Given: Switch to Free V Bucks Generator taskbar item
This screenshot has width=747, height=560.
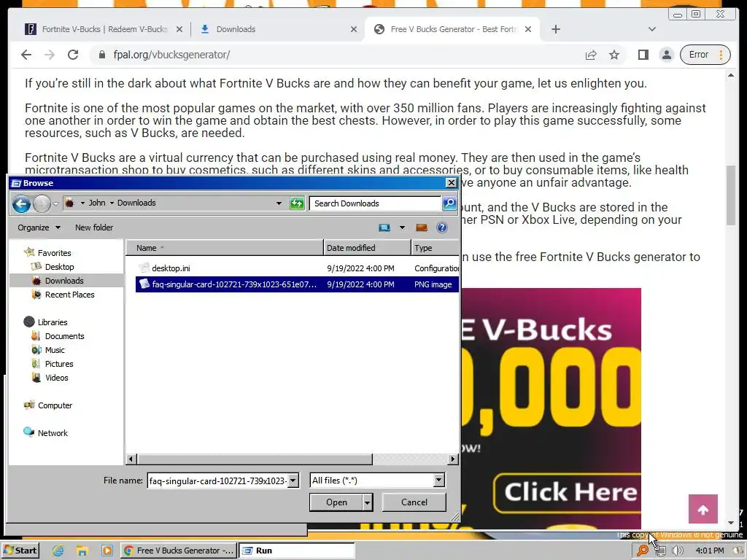Looking at the screenshot, I should 178,551.
